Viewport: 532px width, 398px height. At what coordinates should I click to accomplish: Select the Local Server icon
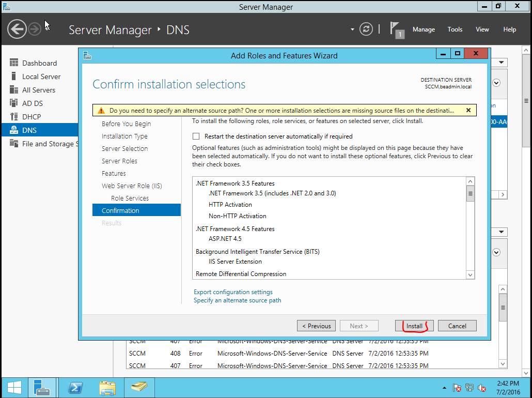(x=14, y=76)
